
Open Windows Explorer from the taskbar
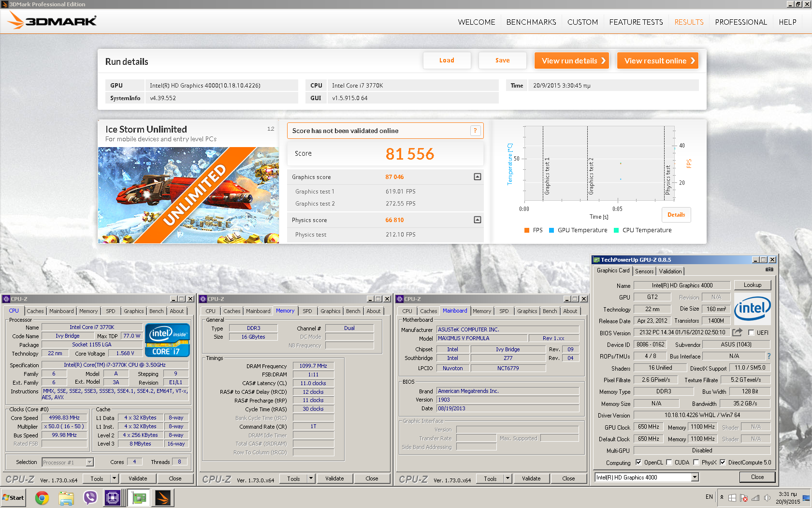pyautogui.click(x=66, y=498)
